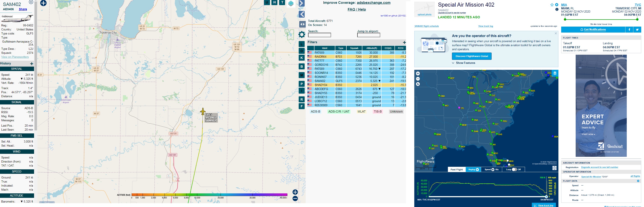Close the operator promotion banner
This screenshot has height=207, width=644.
click(x=556, y=33)
